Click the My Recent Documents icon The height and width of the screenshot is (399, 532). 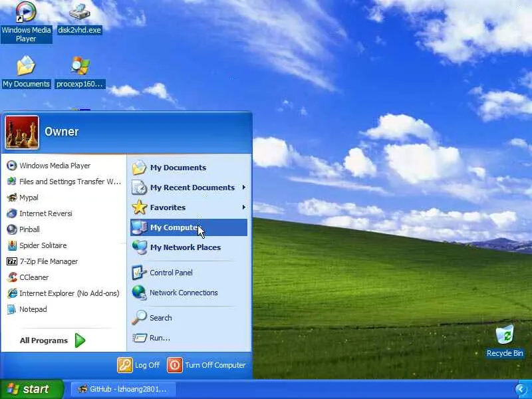click(x=140, y=188)
